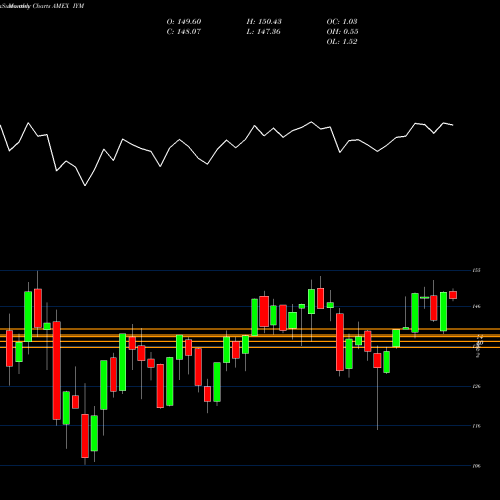Click the 155 price axis label
500x500 pixels.
click(477, 270)
